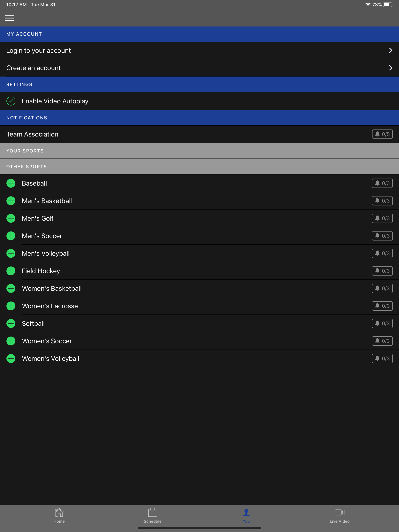Screen dimensions: 399x532
Task: Add Men's Basketball with plus icon
Action: (11, 201)
